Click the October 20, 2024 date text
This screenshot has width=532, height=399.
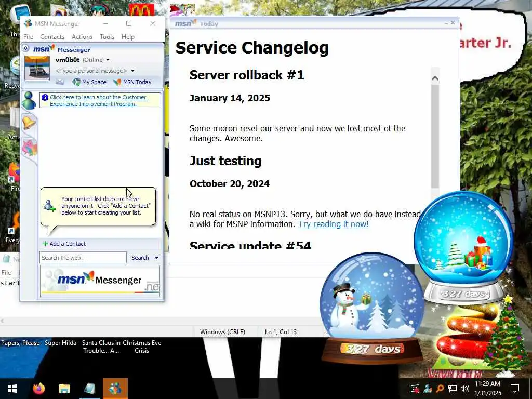click(x=229, y=184)
